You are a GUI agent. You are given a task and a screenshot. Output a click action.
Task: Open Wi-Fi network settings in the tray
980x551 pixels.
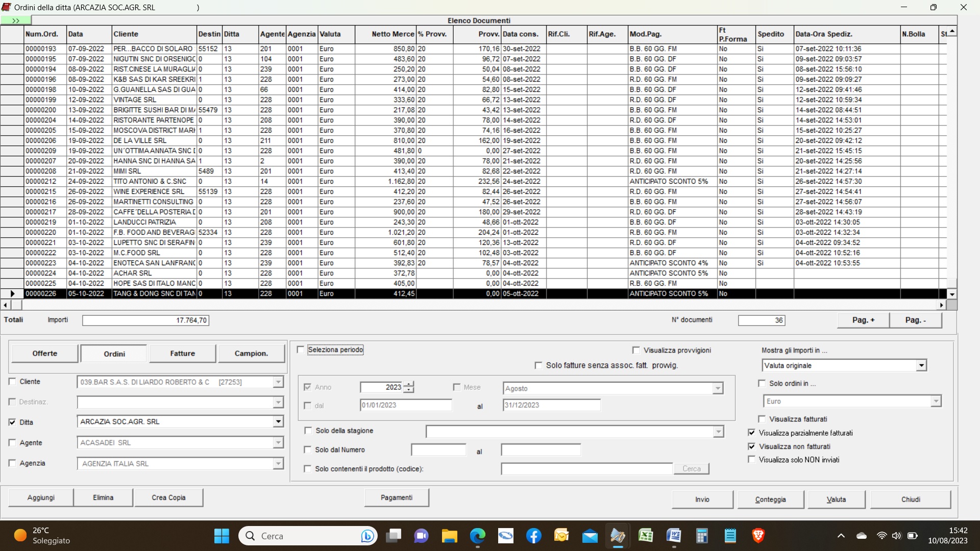pos(881,536)
